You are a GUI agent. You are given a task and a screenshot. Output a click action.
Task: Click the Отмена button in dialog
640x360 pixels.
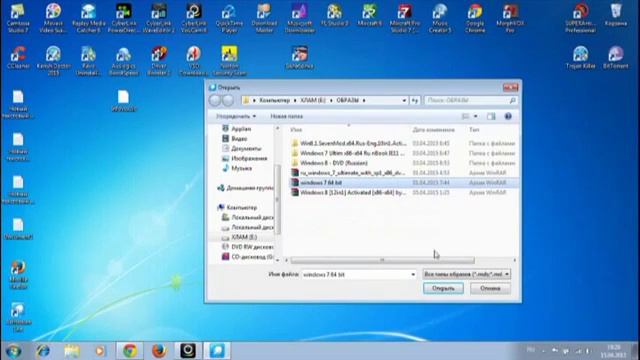click(490, 289)
